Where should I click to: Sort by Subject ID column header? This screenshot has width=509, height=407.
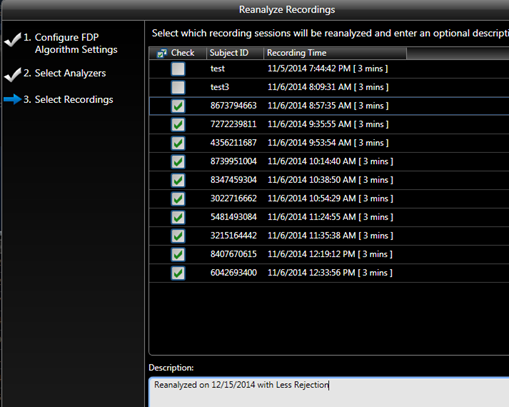pyautogui.click(x=235, y=53)
